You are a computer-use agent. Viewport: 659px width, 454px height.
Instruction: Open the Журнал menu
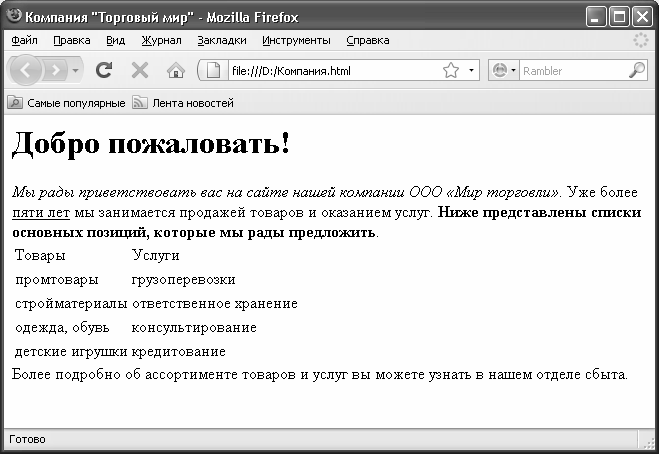161,41
